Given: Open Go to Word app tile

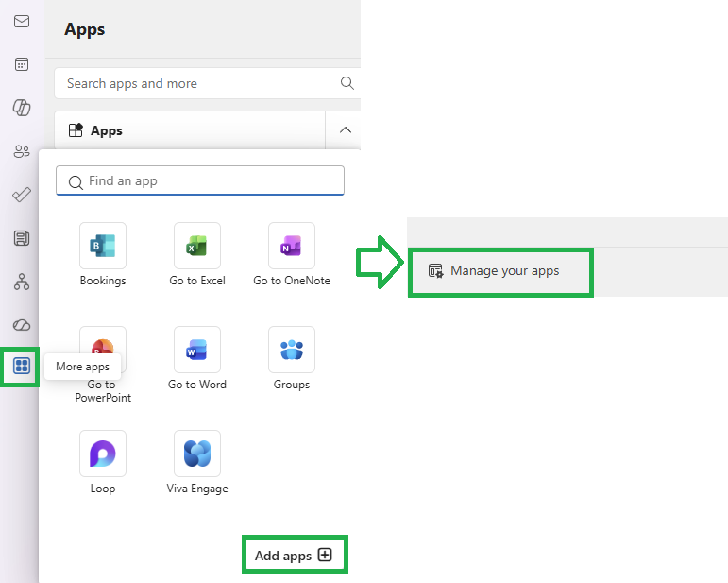Looking at the screenshot, I should pos(197,350).
